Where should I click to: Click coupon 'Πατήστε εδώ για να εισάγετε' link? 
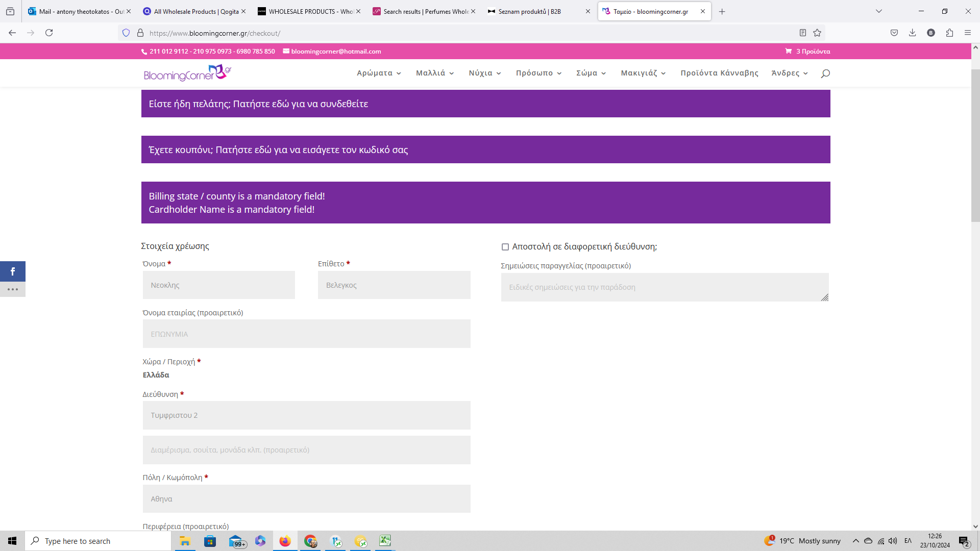[312, 149]
